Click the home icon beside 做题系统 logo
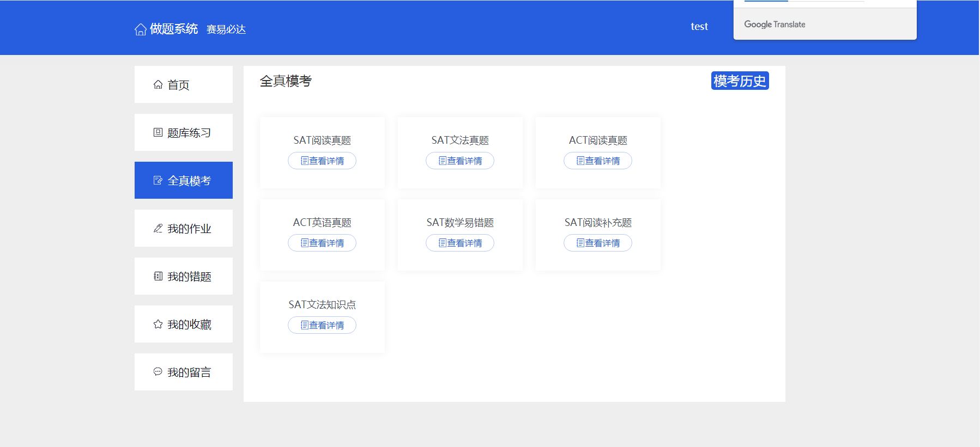This screenshot has height=447, width=980. pyautogui.click(x=140, y=29)
